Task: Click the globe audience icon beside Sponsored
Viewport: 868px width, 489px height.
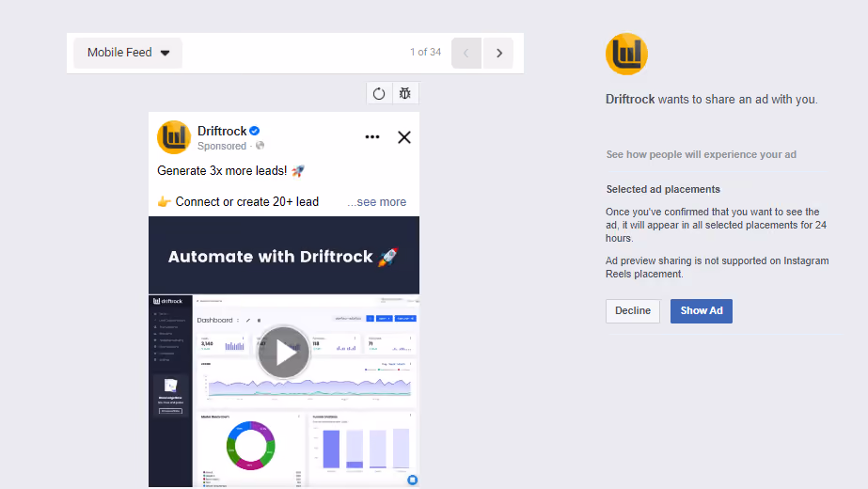Action: tap(260, 146)
